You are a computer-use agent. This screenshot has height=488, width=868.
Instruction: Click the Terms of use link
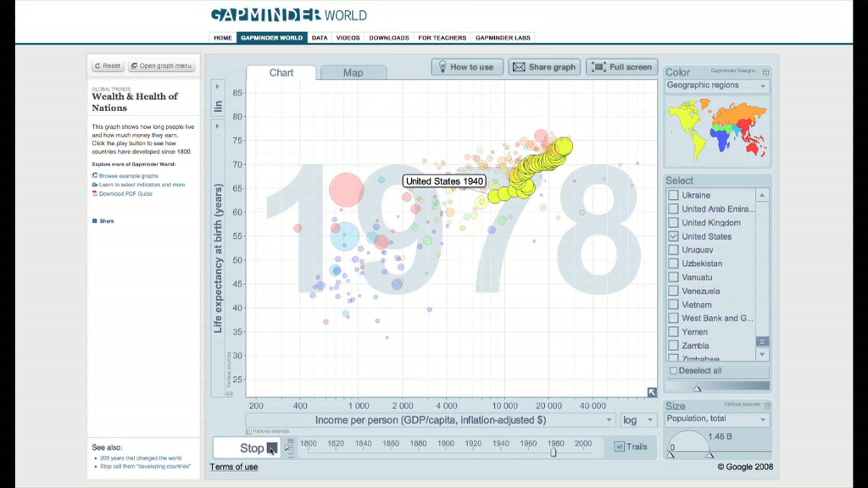tap(234, 467)
